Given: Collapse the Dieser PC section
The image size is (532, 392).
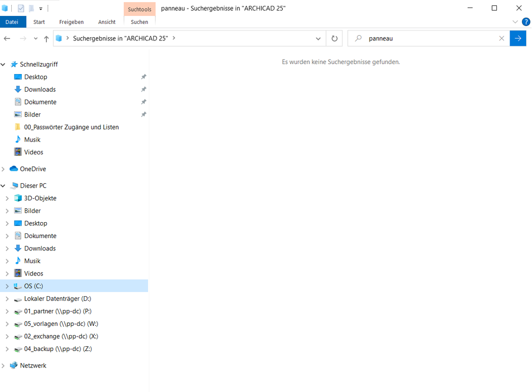Looking at the screenshot, I should point(3,186).
